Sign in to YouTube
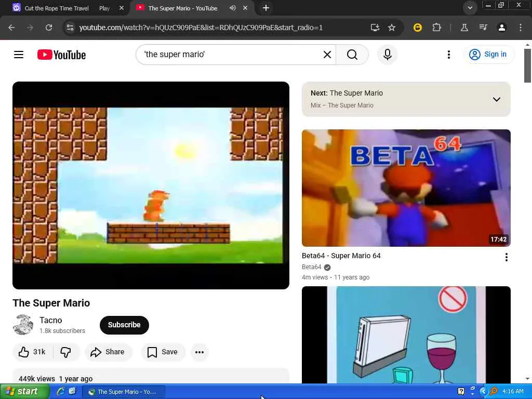Viewport: 532px width, 399px height. [x=488, y=54]
